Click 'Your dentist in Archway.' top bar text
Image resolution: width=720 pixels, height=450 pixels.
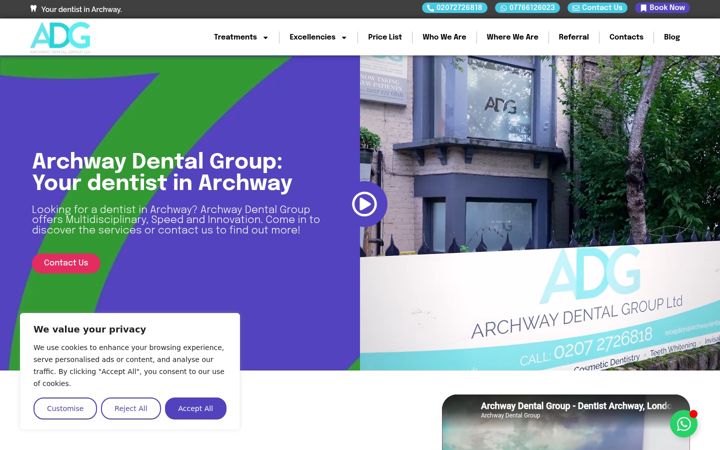pos(81,9)
